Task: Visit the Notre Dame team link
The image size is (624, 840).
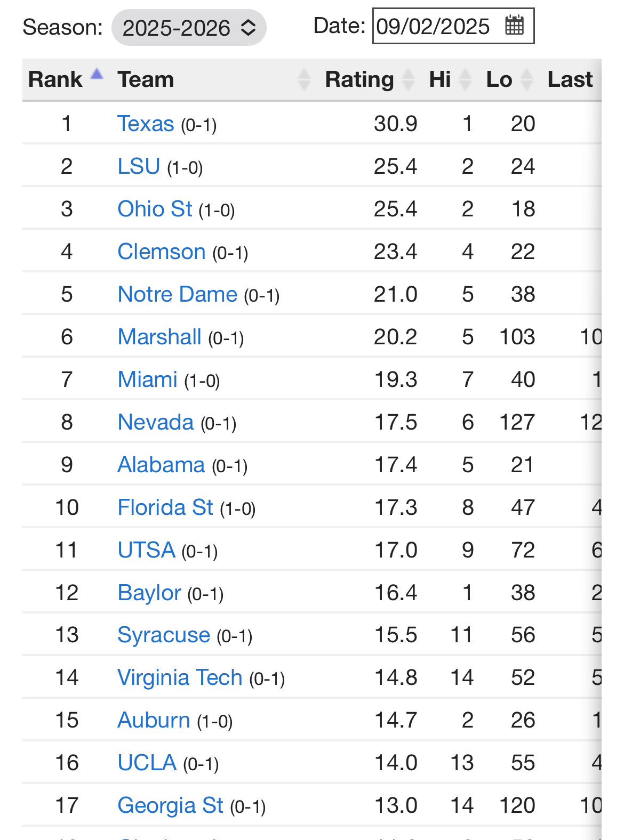Action: [x=177, y=294]
